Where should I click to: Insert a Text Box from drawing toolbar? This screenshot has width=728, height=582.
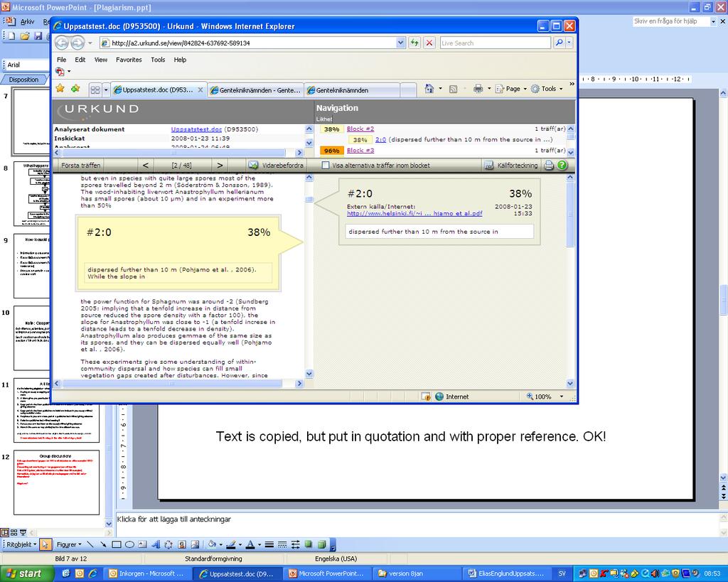[142, 544]
